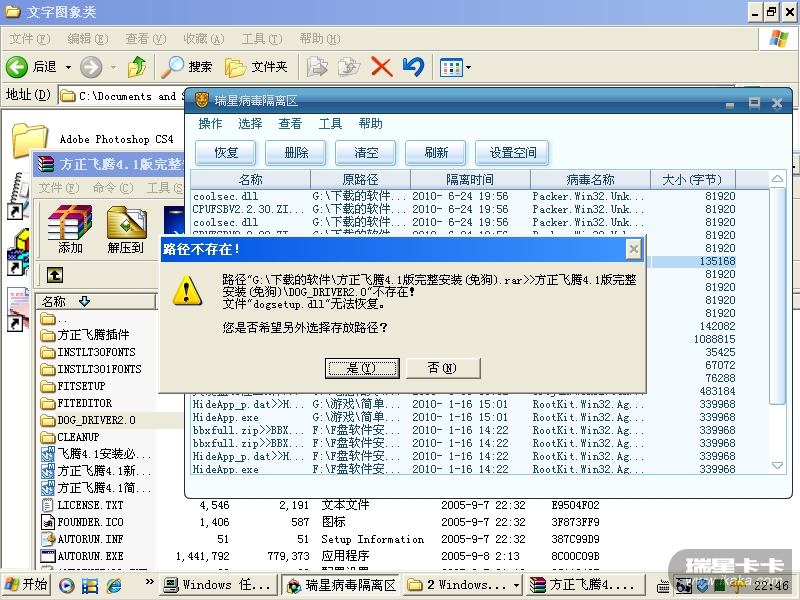This screenshot has height=600, width=800.
Task: Select the FITSETUP folder in WinRAR
Action: [73, 386]
